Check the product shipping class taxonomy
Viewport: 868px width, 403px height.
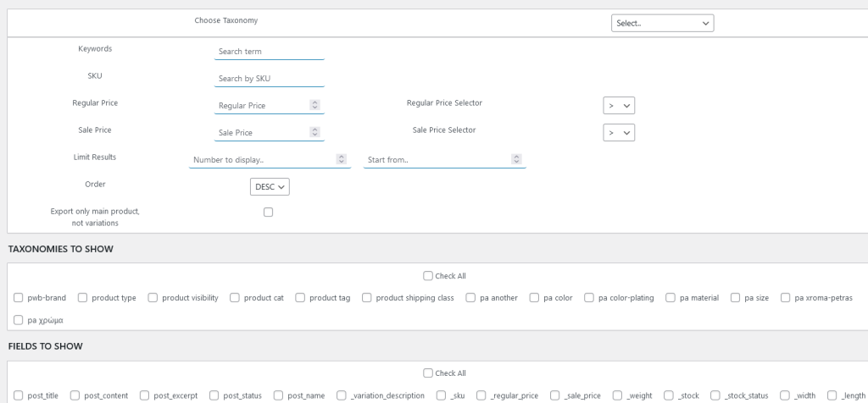pos(366,298)
